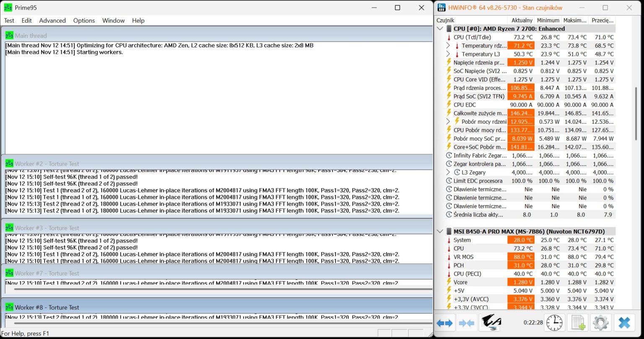The height and width of the screenshot is (339, 644).
Task: Collapse the MSI B450-A PRO MAX group
Action: [440, 231]
